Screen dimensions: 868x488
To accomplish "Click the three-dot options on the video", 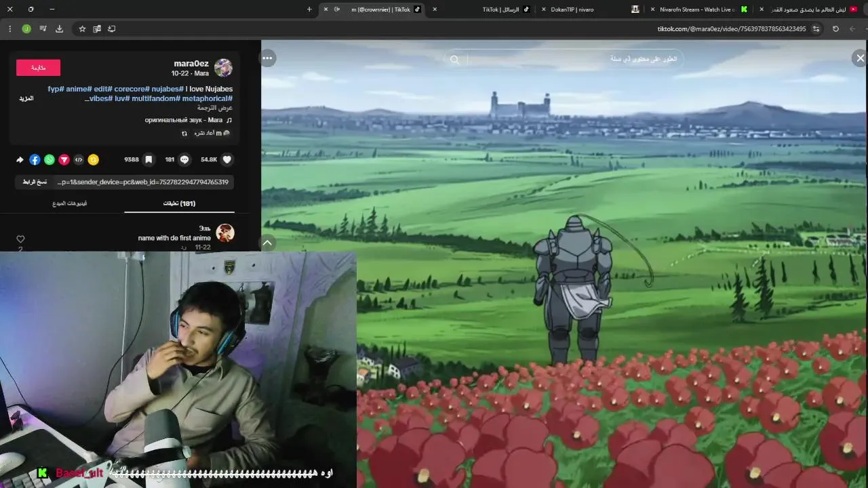I will [x=268, y=58].
